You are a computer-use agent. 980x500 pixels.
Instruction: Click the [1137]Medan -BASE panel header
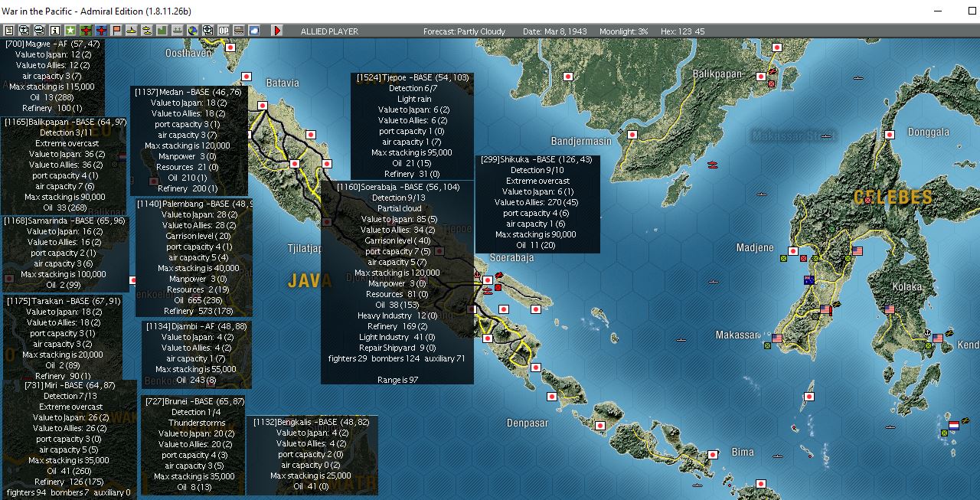coord(188,92)
